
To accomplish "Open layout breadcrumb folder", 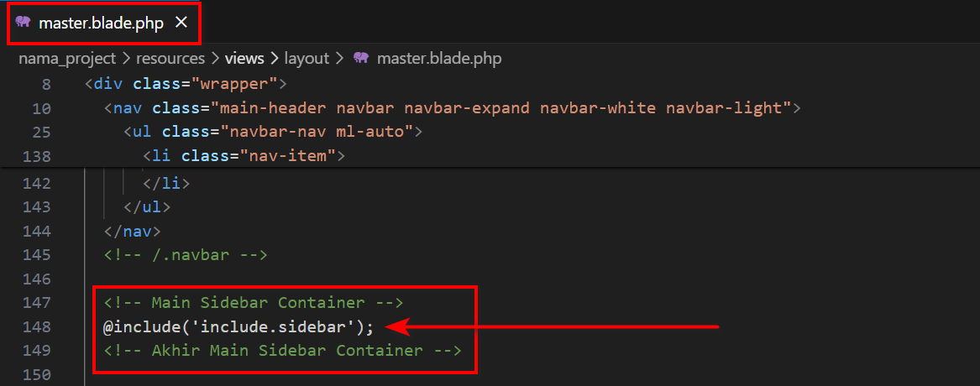I will click(x=307, y=59).
